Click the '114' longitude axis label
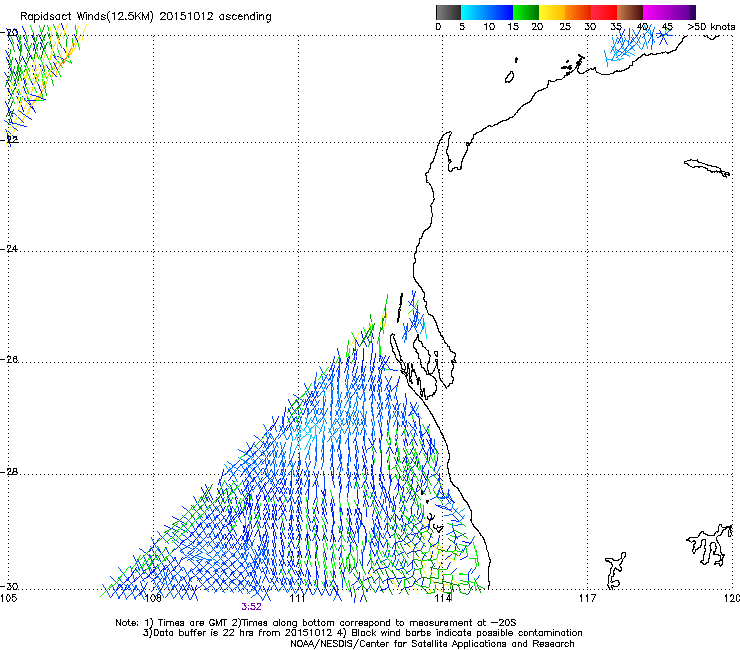740x650 pixels. [442, 598]
